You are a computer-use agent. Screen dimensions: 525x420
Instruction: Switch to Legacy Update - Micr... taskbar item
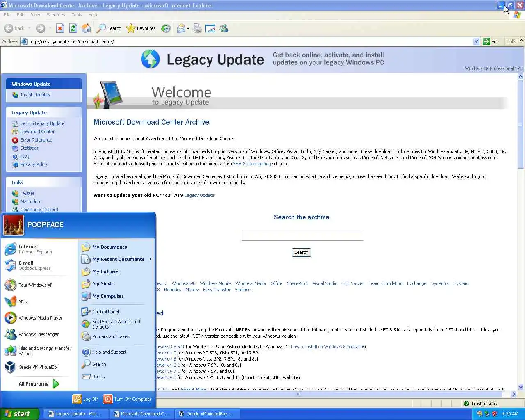[x=76, y=414]
